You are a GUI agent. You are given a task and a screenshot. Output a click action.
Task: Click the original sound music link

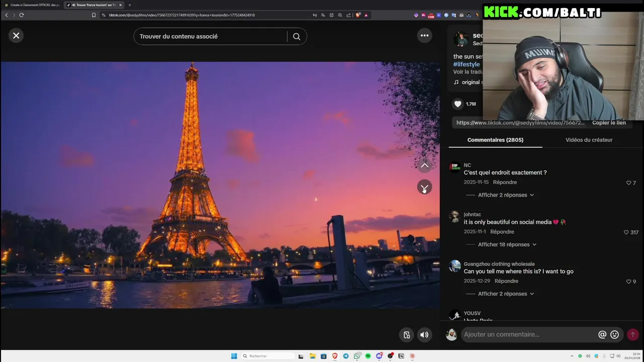pyautogui.click(x=468, y=82)
